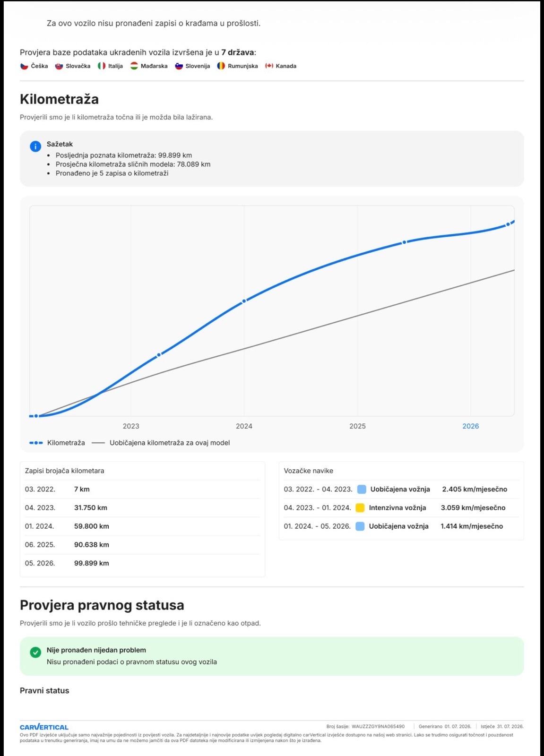Screen dimensions: 544x756
Task: Click the Romania flag icon
Action: pyautogui.click(x=221, y=66)
